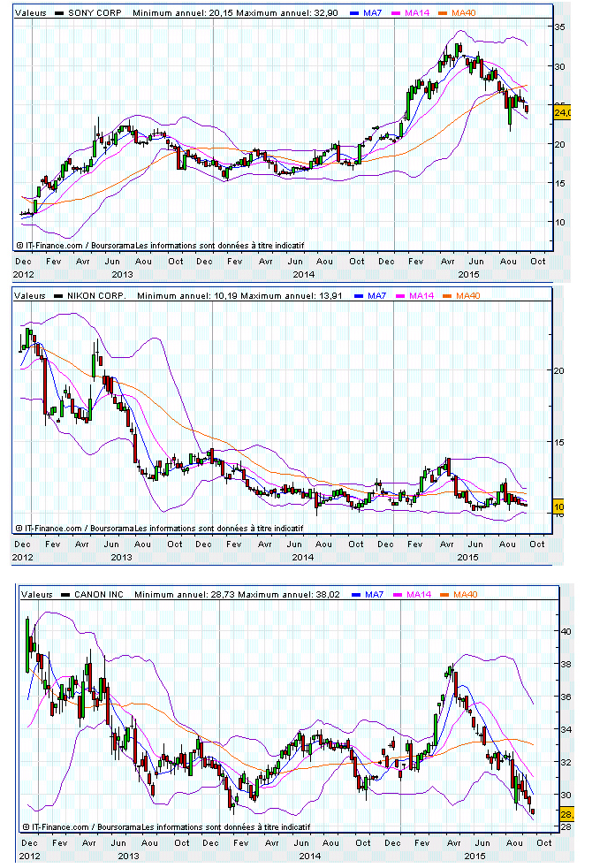Click the MA14 label in Canon chart legend

click(419, 595)
